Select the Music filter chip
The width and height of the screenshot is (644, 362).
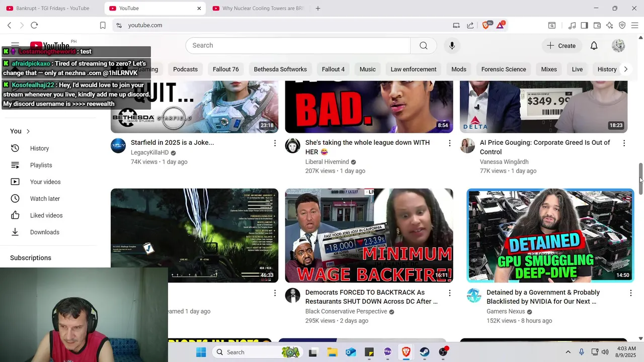(367, 69)
